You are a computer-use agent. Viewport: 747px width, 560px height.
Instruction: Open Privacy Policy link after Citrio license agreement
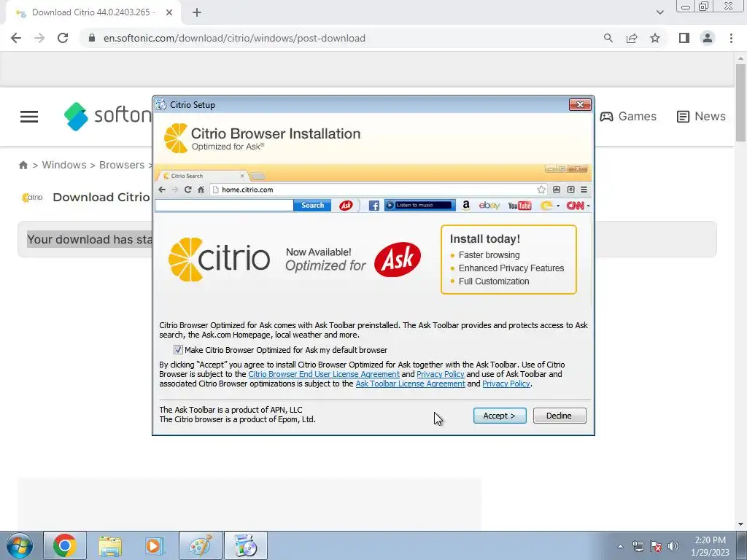coord(440,374)
